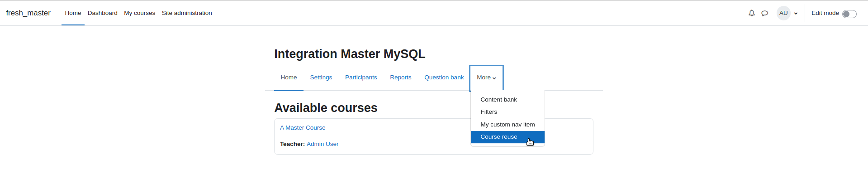The height and width of the screenshot is (175, 868).
Task: Go to the Participants tab
Action: click(361, 78)
